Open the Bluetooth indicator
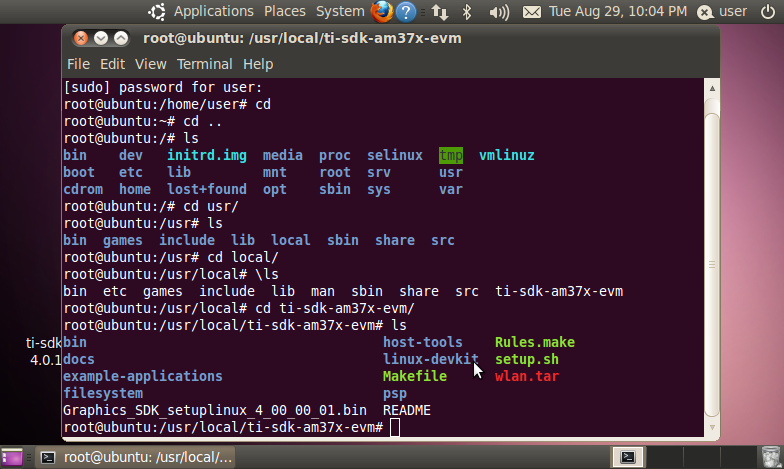This screenshot has height=469, width=784. click(x=466, y=12)
